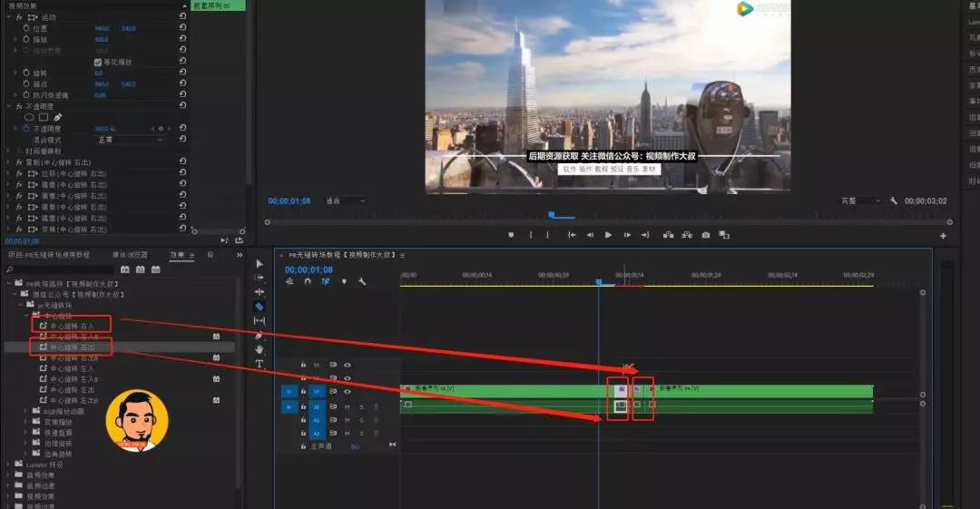Switch to the Effects panel tab
Viewport: 980px width, 509px height.
click(178, 255)
